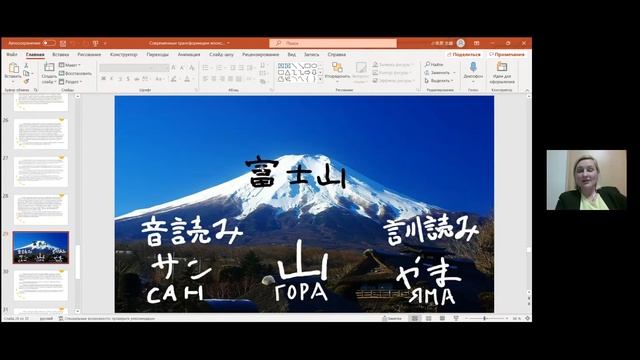Toggle the AutoSave (Автосохранение) switch

point(49,43)
